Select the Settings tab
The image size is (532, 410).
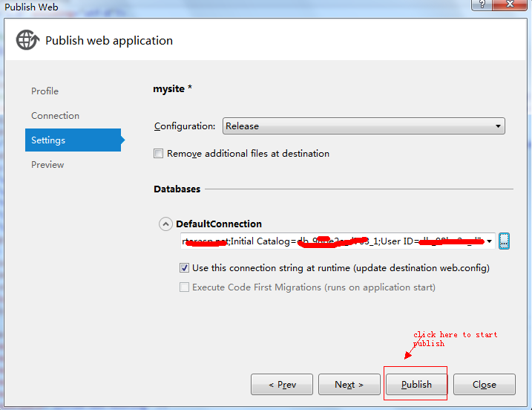click(48, 140)
